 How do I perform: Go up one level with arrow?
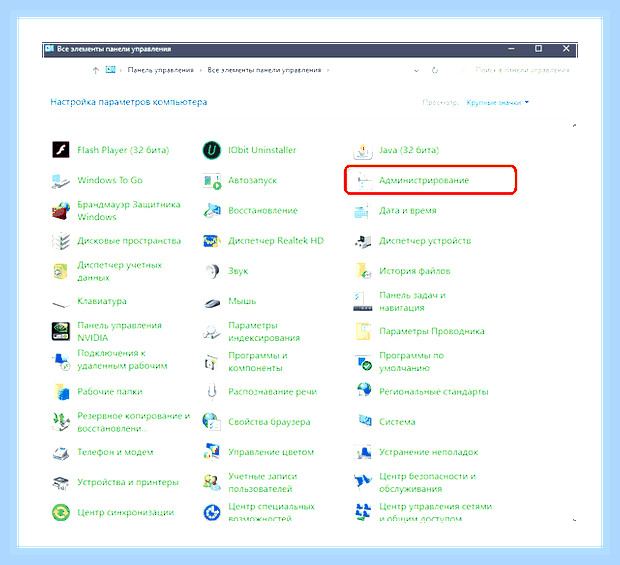(x=95, y=70)
